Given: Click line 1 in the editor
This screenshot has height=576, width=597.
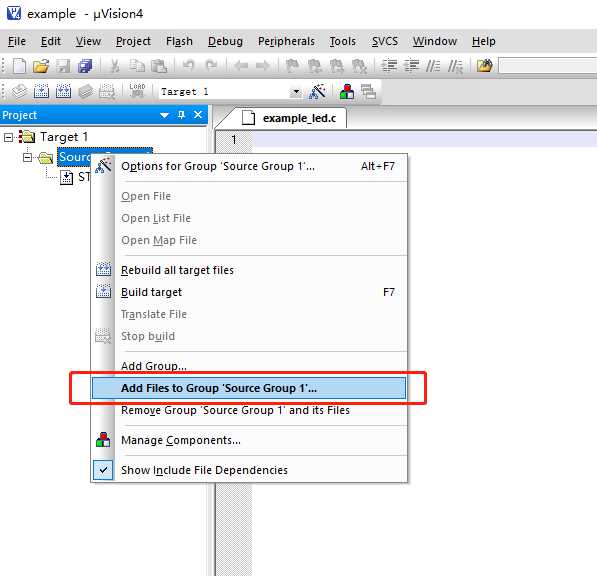Looking at the screenshot, I should pos(425,139).
